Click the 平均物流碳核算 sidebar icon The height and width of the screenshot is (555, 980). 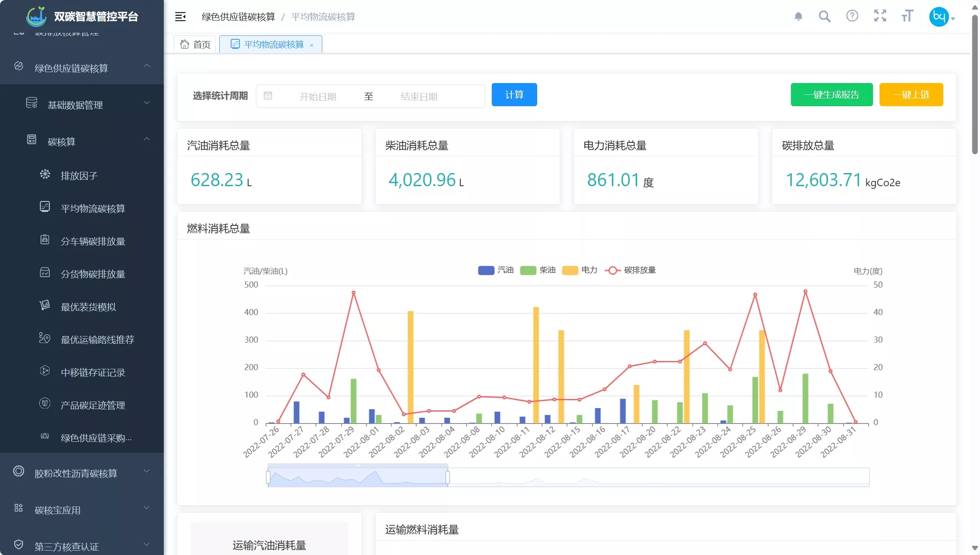[45, 207]
